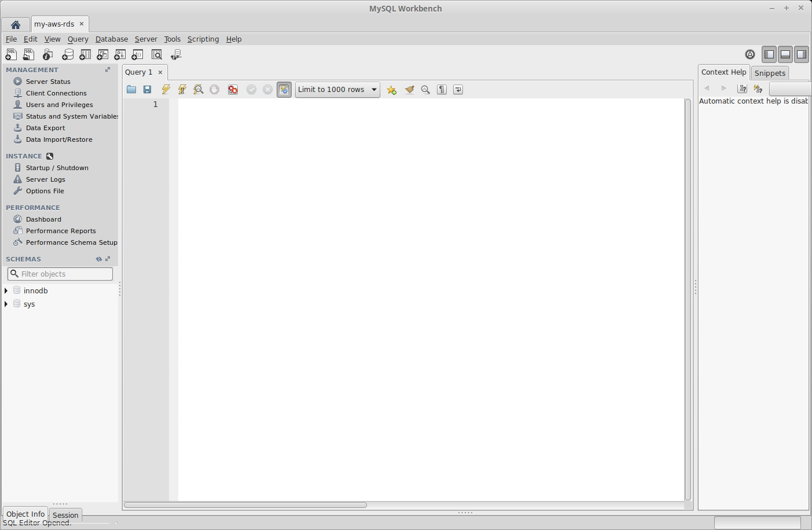Toggle word wrapping in the editor

pos(458,90)
